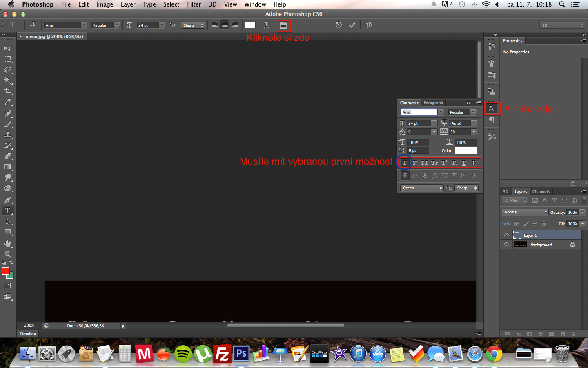The image size is (588, 368).
Task: Switch to the Paragraph tab
Action: tap(433, 103)
